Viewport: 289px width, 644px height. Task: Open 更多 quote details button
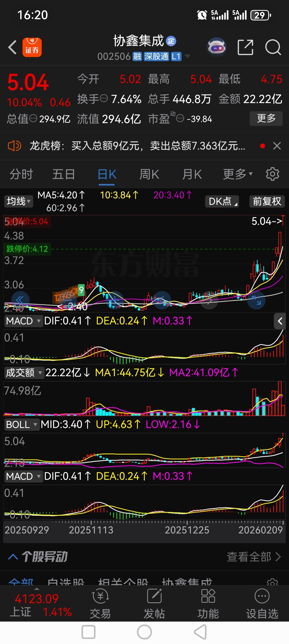[266, 118]
